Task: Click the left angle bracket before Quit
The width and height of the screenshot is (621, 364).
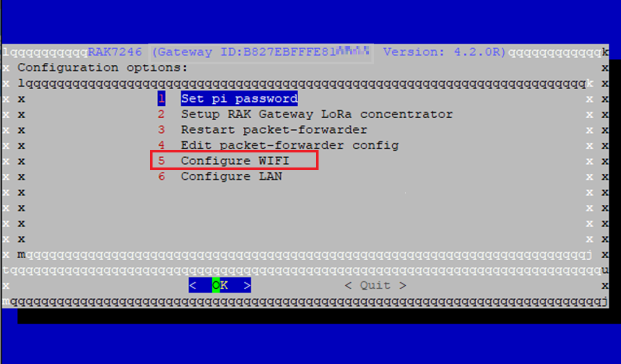Action: tap(348, 285)
